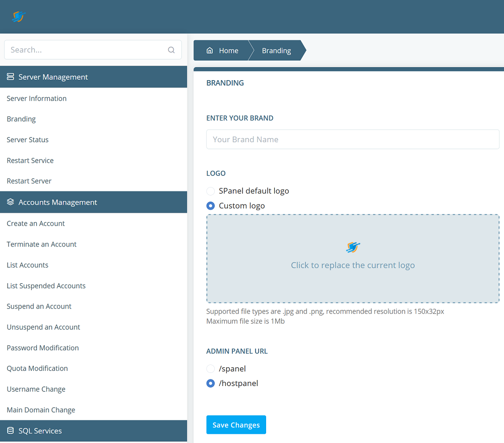Screen dimensions: 504x443
Task: Open List Accounts
Action: pos(27,265)
